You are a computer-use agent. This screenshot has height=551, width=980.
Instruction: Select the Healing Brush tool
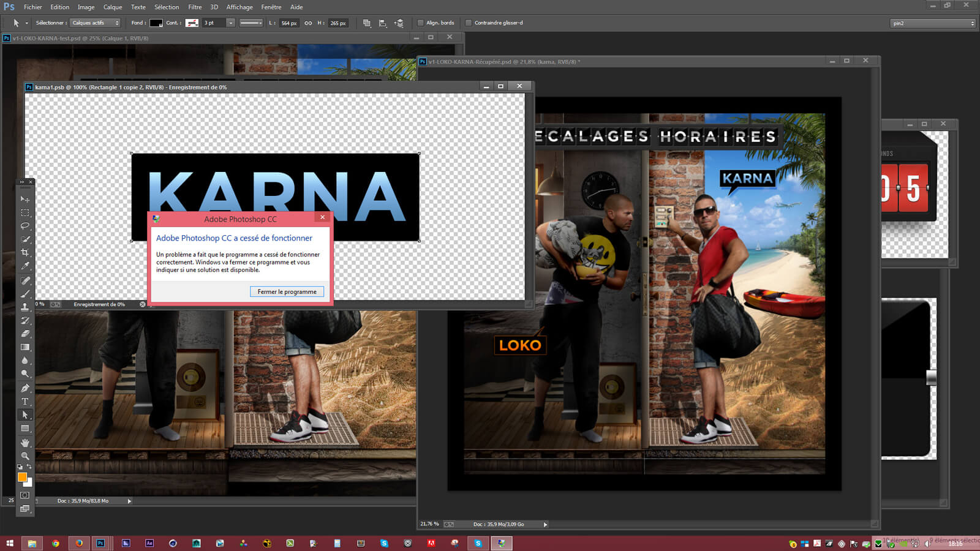(25, 280)
